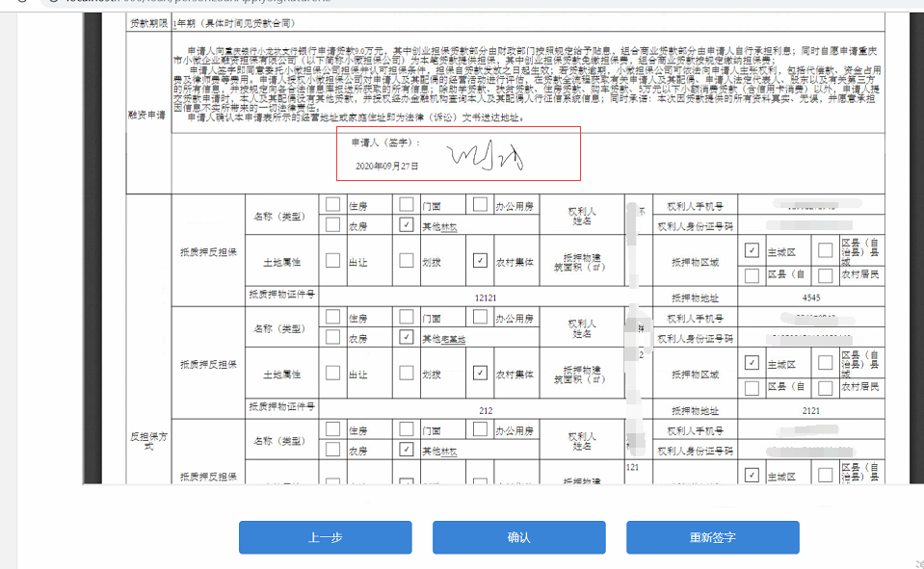Screen dimensions: 924x569
Task: Confirm the signature with 确认 button
Action: click(x=519, y=537)
